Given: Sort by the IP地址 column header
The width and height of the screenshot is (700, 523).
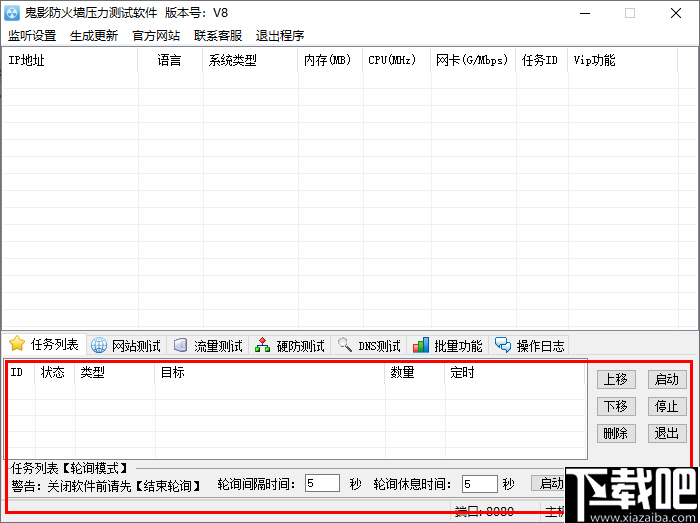Looking at the screenshot, I should click(70, 60).
